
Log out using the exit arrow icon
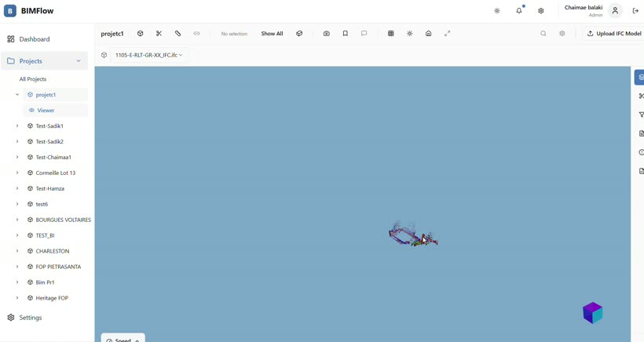(636, 11)
